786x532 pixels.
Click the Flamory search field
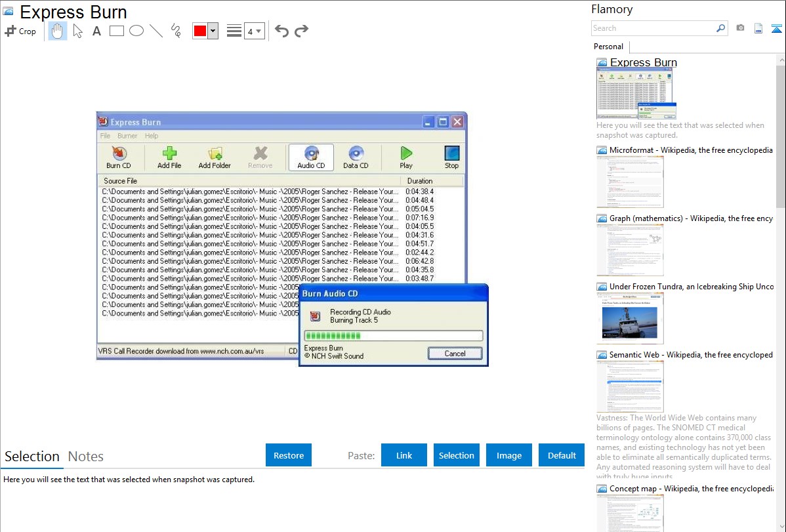click(x=653, y=28)
